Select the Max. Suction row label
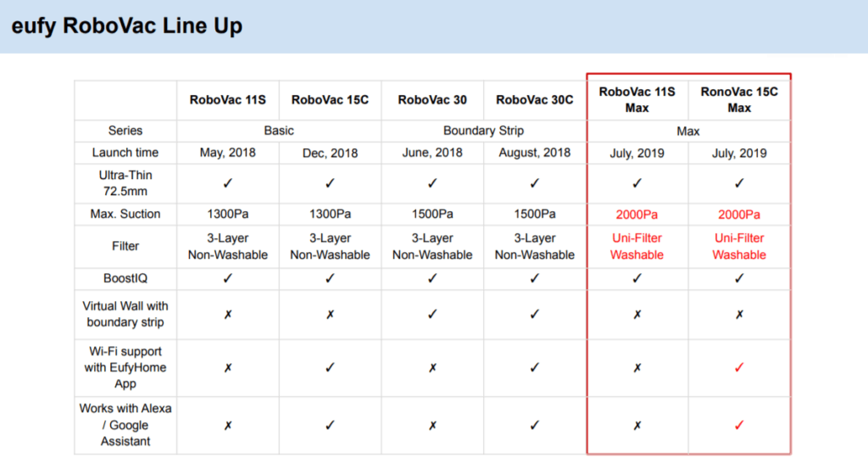 click(125, 214)
